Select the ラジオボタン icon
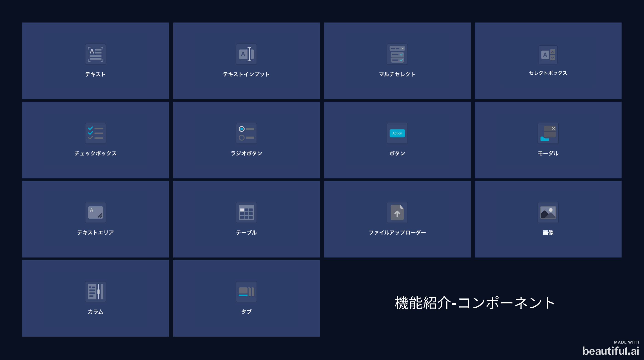644x360 pixels. [x=246, y=133]
